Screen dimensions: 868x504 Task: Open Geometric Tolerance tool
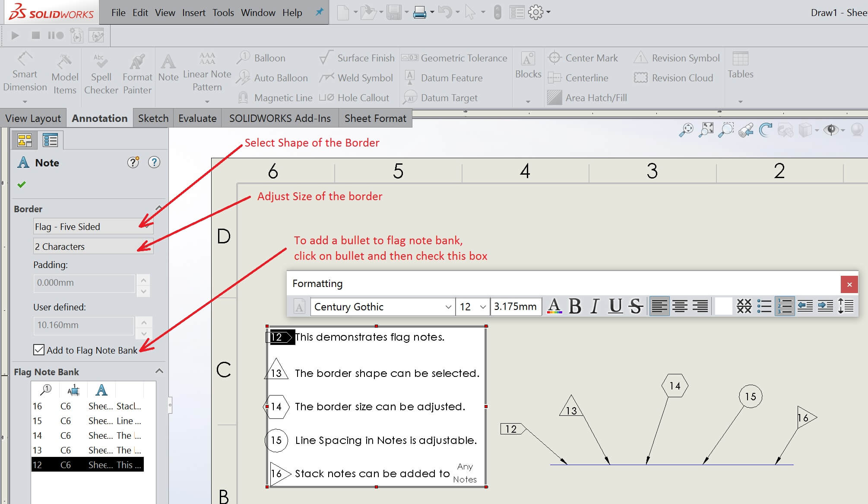pyautogui.click(x=454, y=58)
